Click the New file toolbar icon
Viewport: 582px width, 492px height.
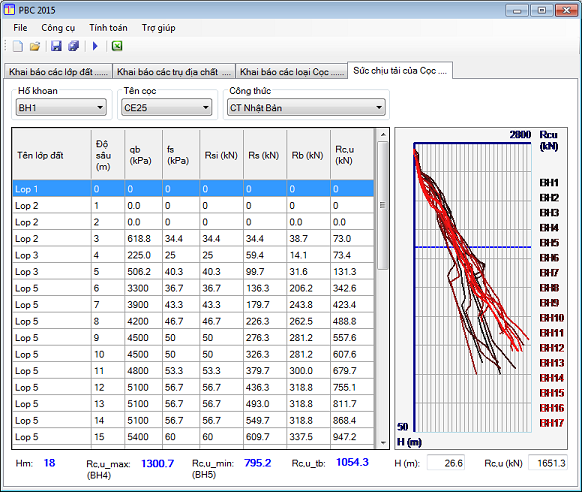pyautogui.click(x=17, y=46)
